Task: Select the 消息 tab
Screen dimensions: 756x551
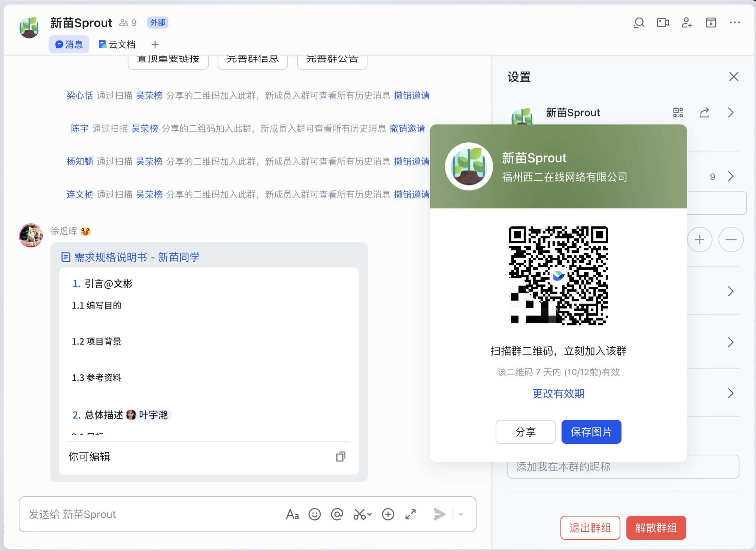Action: click(x=69, y=45)
